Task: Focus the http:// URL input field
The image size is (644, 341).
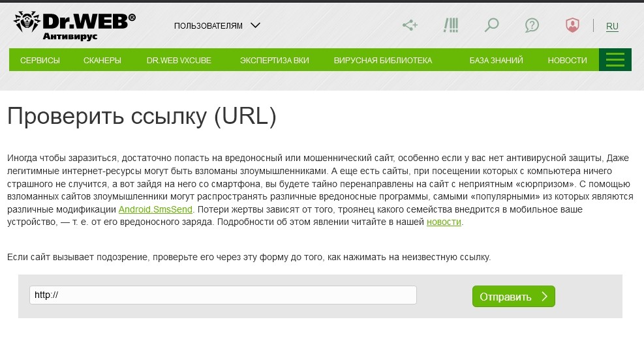Action: pyautogui.click(x=222, y=295)
